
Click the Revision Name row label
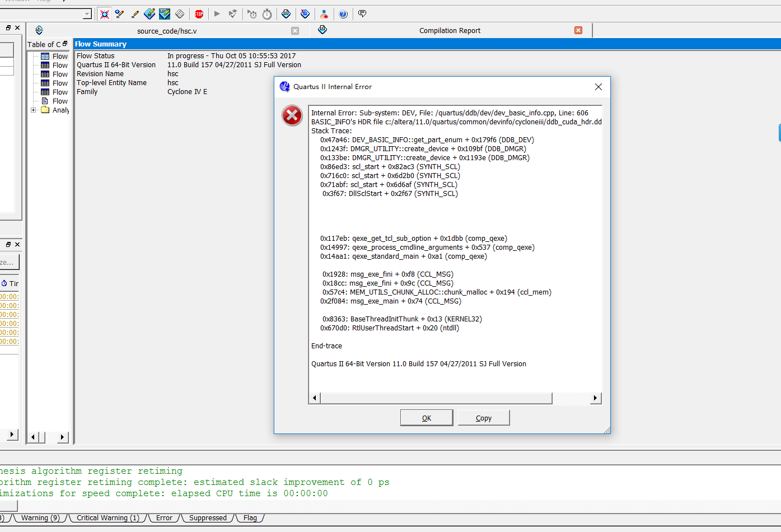(x=100, y=74)
